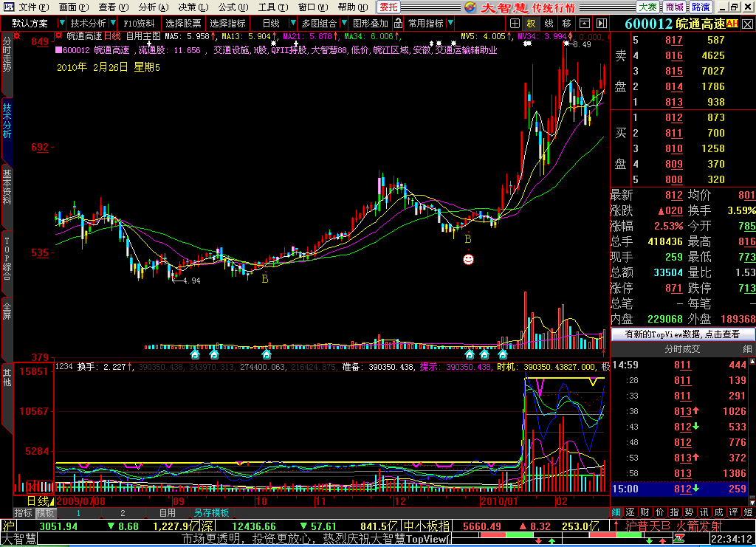
Task: Open the 决策(L) menu
Action: point(193,7)
